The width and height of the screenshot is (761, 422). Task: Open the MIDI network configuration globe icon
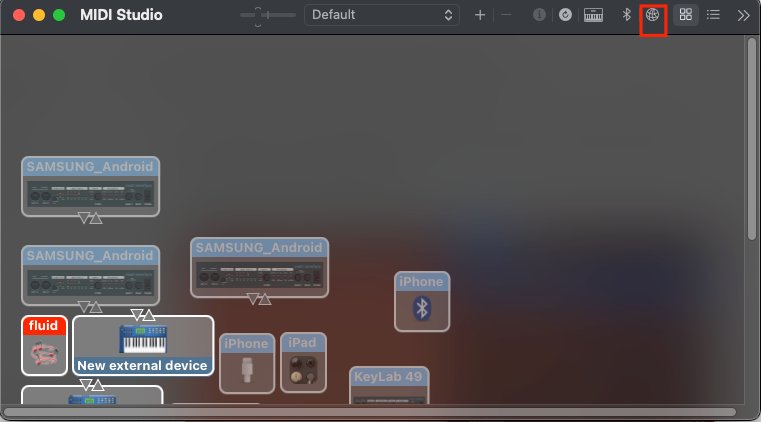click(653, 15)
